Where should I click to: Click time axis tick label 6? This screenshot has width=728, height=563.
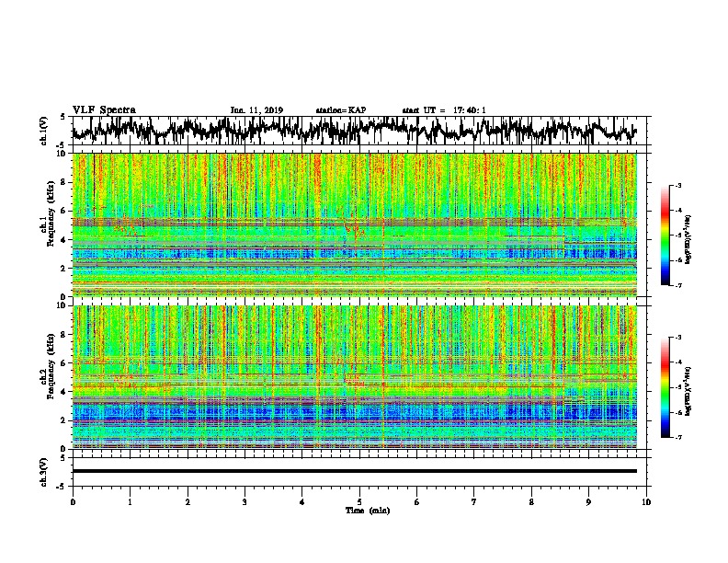(417, 502)
